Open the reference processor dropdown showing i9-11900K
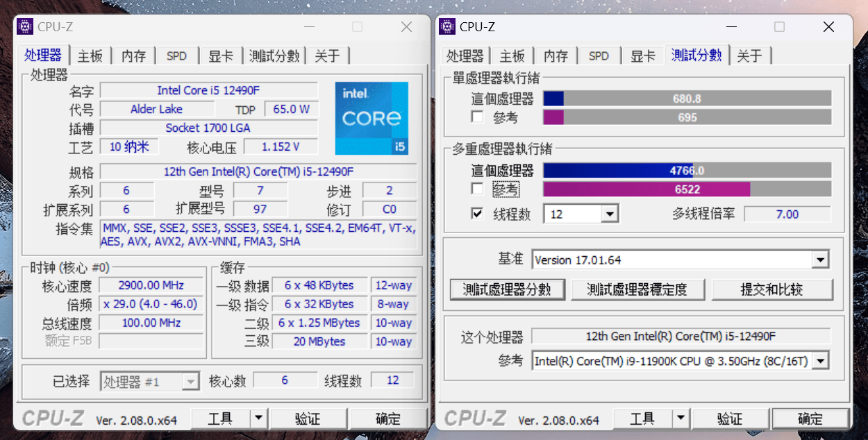Image resolution: width=868 pixels, height=440 pixels. [821, 360]
